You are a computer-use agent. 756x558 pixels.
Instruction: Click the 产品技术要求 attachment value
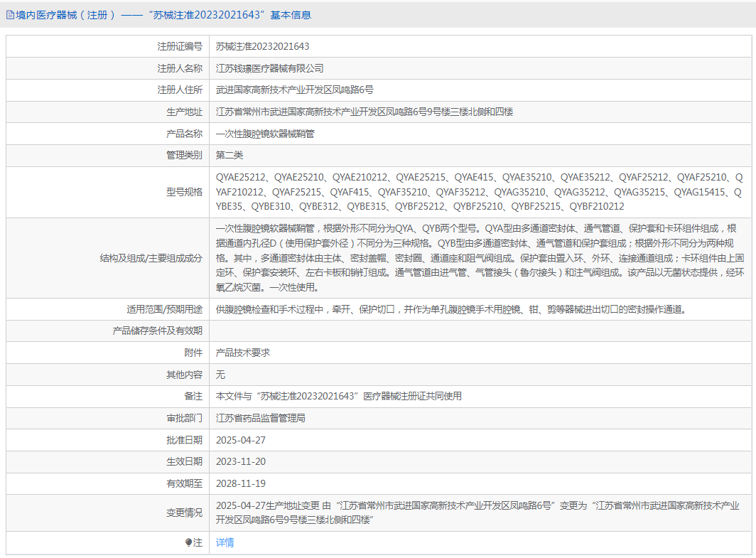coord(242,353)
